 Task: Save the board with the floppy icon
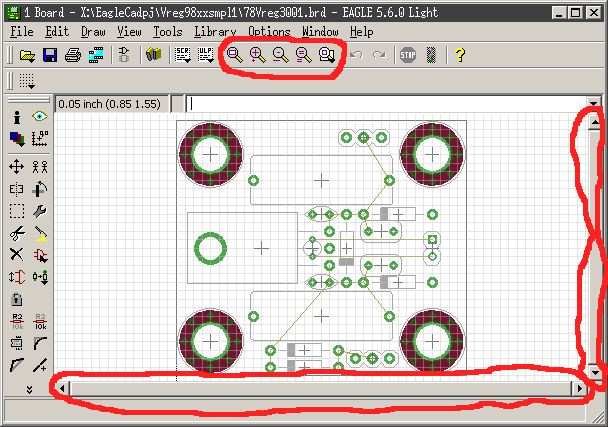pyautogui.click(x=50, y=55)
